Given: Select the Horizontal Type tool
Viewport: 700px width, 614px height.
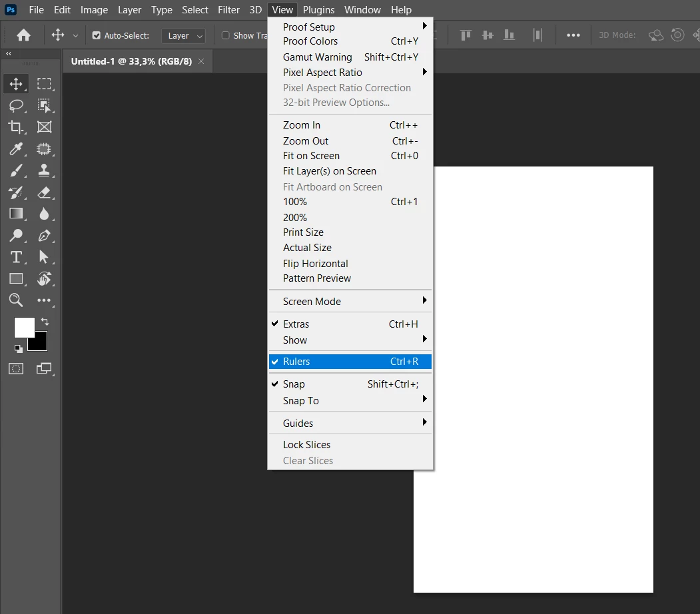Looking at the screenshot, I should click(16, 257).
